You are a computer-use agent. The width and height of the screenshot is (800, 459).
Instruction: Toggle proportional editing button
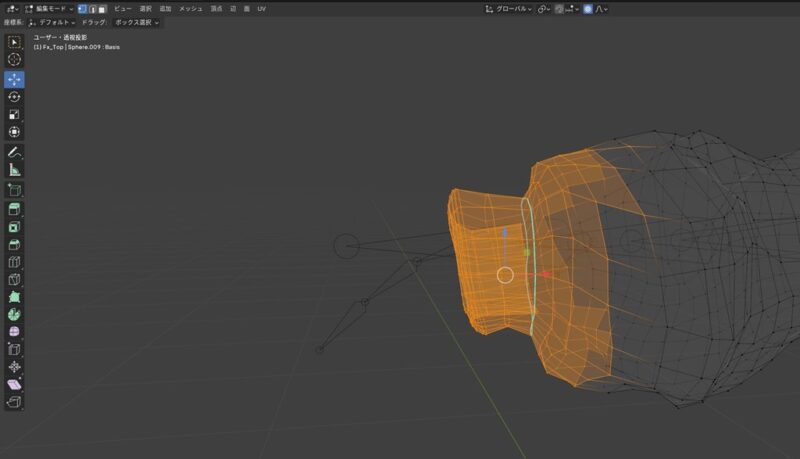point(588,8)
